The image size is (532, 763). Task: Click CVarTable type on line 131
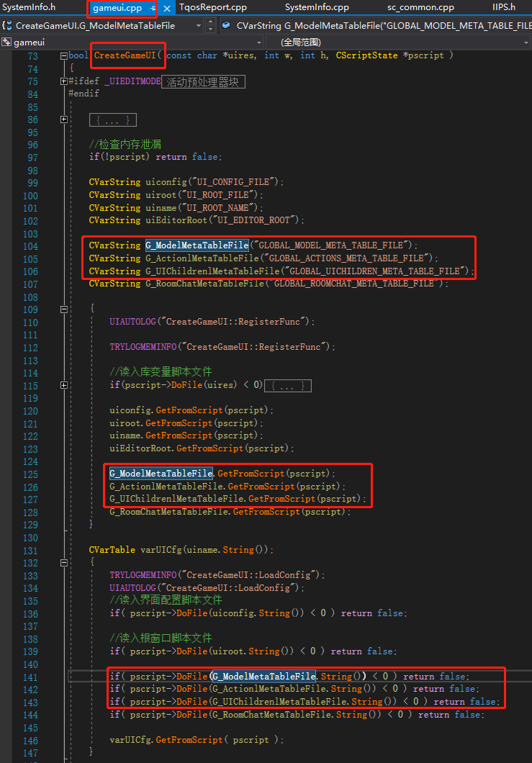[x=112, y=550]
